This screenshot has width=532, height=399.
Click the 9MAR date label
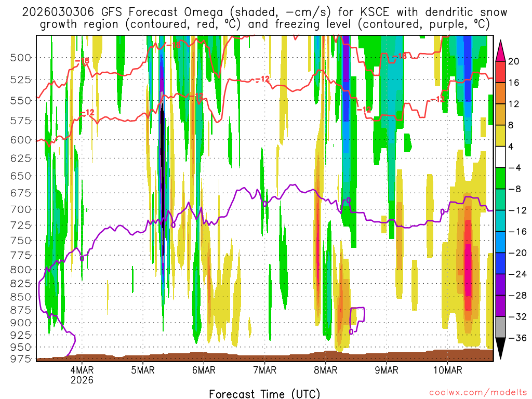(387, 370)
